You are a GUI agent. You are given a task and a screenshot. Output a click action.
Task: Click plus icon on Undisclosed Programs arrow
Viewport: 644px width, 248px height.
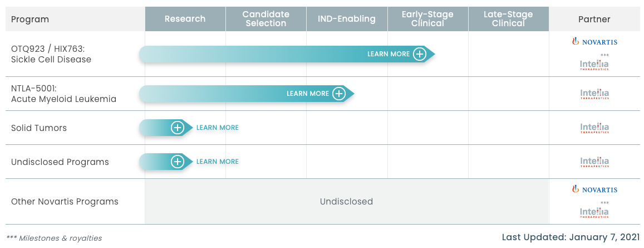tap(177, 162)
